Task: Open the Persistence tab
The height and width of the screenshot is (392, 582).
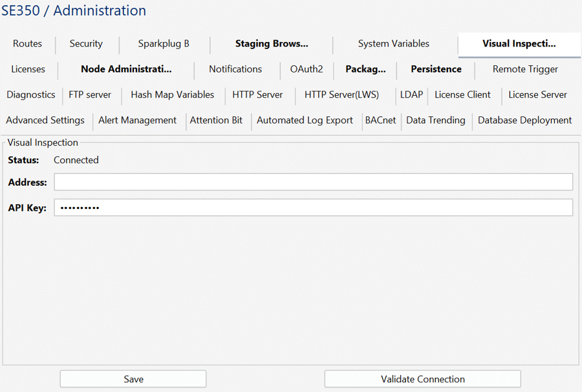Action: (x=436, y=69)
